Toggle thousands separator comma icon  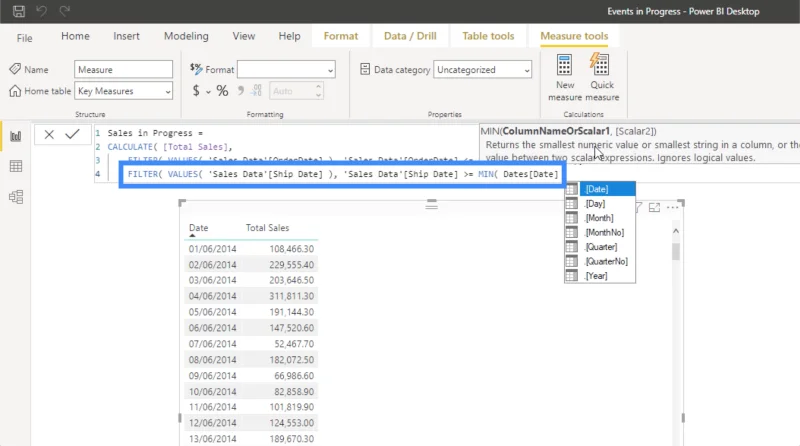(240, 91)
